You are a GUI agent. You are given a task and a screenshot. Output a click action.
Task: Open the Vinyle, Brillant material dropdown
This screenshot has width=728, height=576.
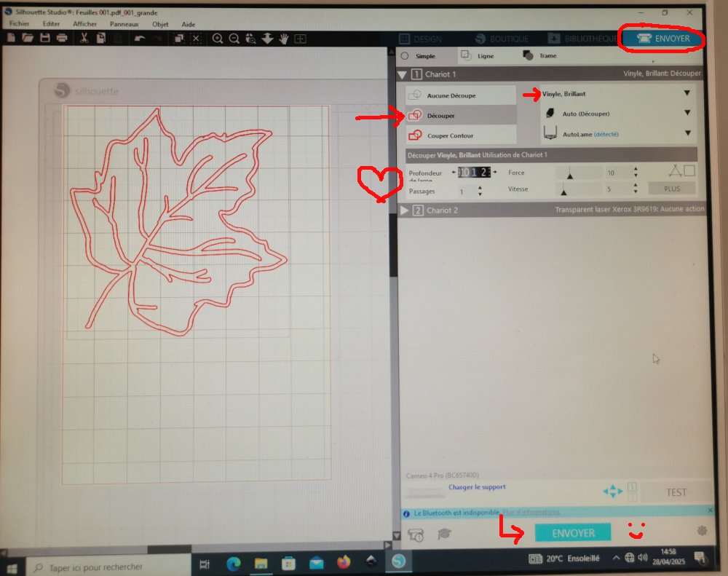687,93
